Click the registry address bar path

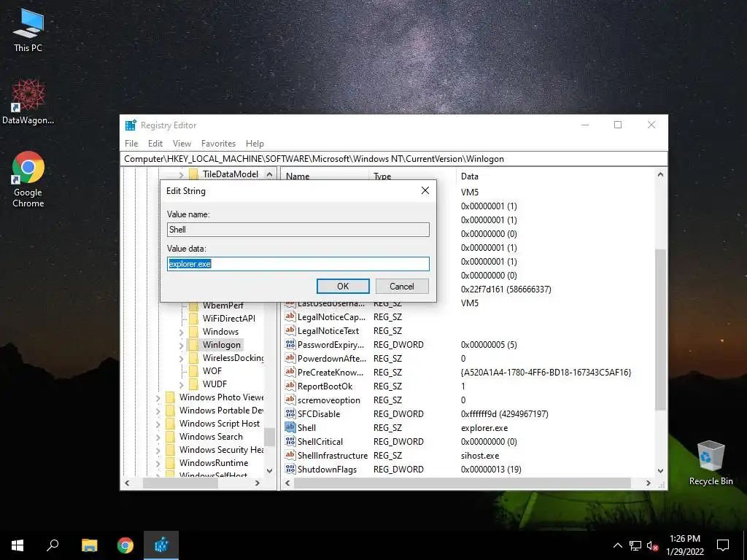coord(314,158)
